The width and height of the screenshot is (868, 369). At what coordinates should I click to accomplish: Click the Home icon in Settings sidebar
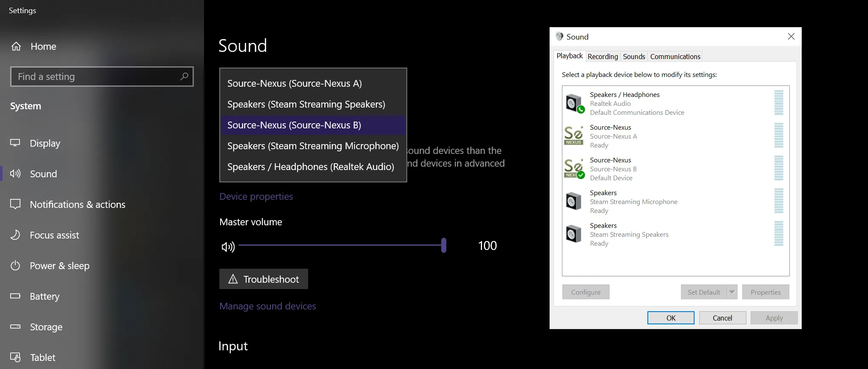16,46
